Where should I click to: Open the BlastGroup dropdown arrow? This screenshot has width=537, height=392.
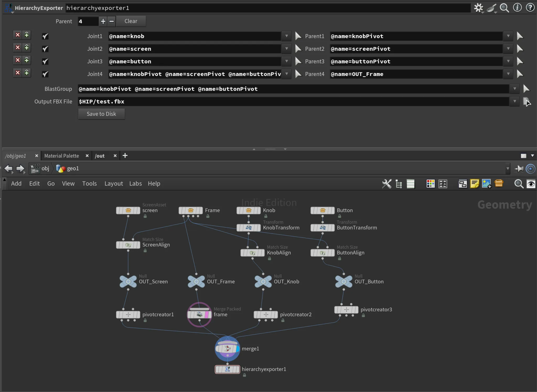[514, 89]
